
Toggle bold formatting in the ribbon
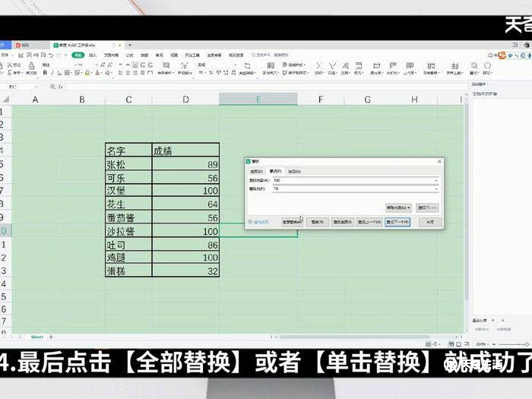click(45, 73)
